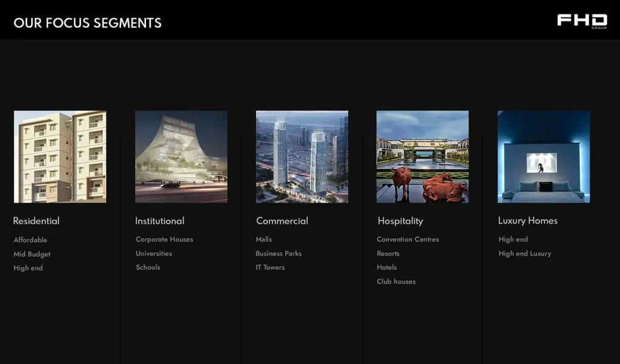The width and height of the screenshot is (620, 364).
Task: Select Convention Centres under Hospitality
Action: click(x=407, y=239)
